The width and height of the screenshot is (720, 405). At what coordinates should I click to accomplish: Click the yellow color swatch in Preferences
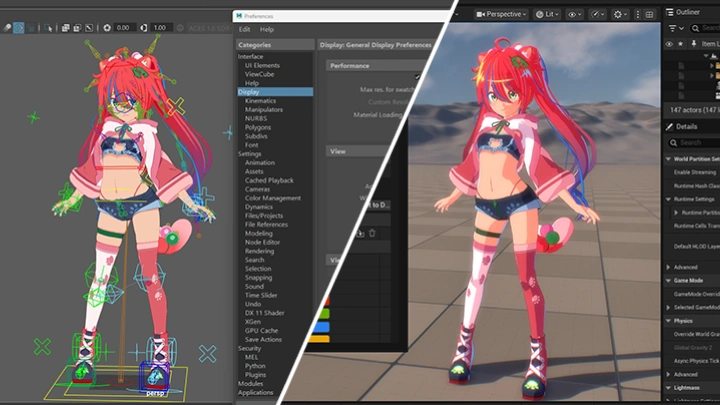pyautogui.click(x=317, y=339)
